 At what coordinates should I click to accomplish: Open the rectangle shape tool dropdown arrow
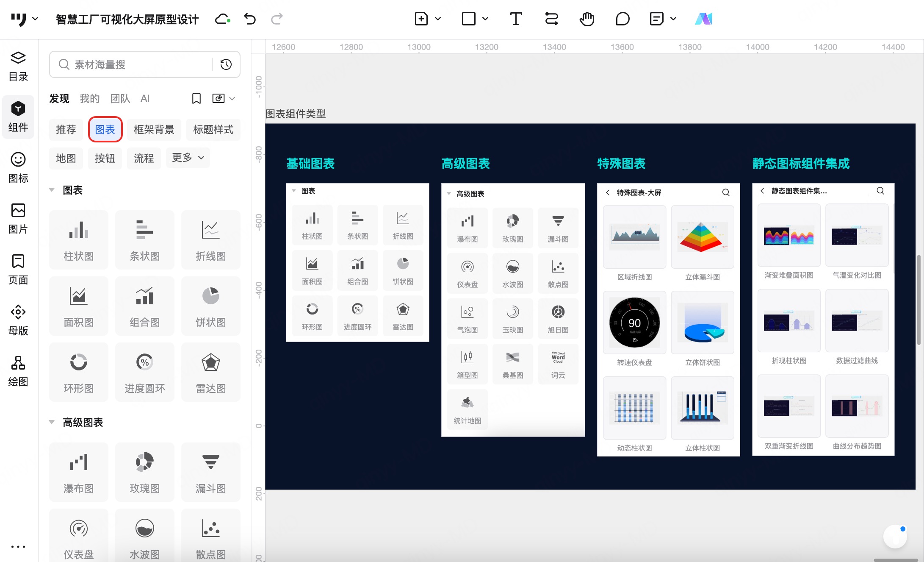coord(485,19)
